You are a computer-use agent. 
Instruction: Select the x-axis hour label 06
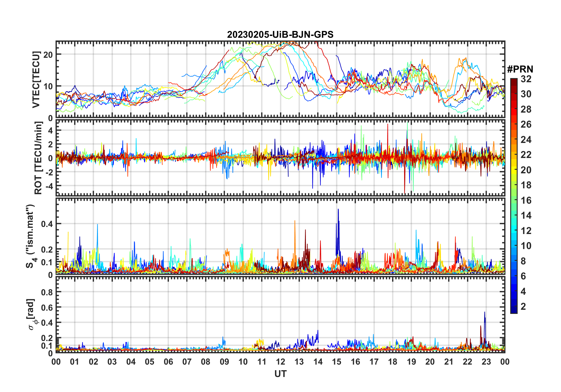coord(168,362)
